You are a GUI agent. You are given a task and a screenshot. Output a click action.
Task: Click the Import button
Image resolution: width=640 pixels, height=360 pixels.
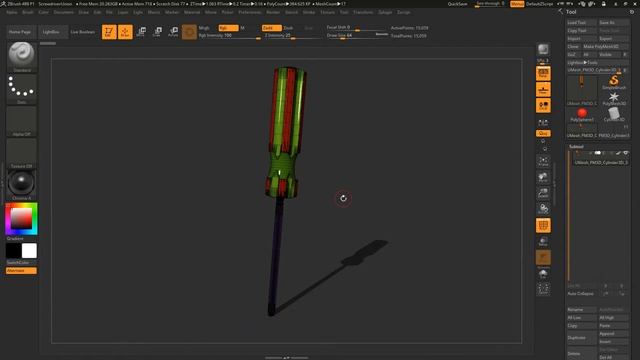point(581,38)
